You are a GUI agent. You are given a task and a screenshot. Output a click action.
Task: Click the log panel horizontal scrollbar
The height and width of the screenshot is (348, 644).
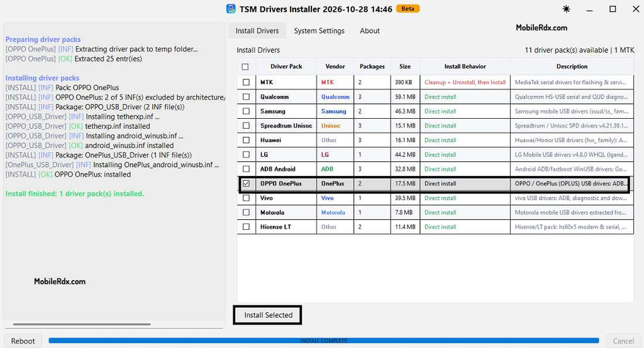[82, 324]
